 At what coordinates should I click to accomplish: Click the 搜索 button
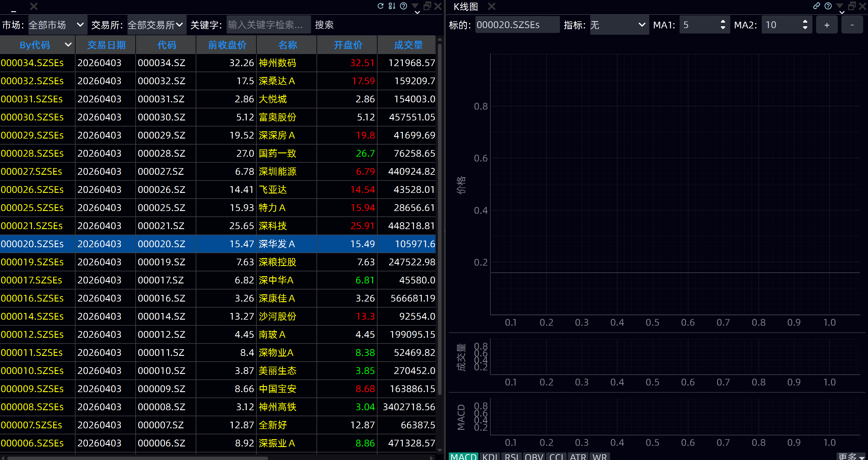[324, 25]
